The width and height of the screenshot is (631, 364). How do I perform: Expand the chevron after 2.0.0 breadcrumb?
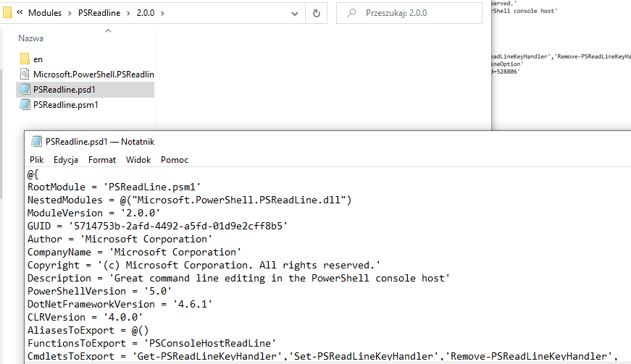[x=162, y=13]
